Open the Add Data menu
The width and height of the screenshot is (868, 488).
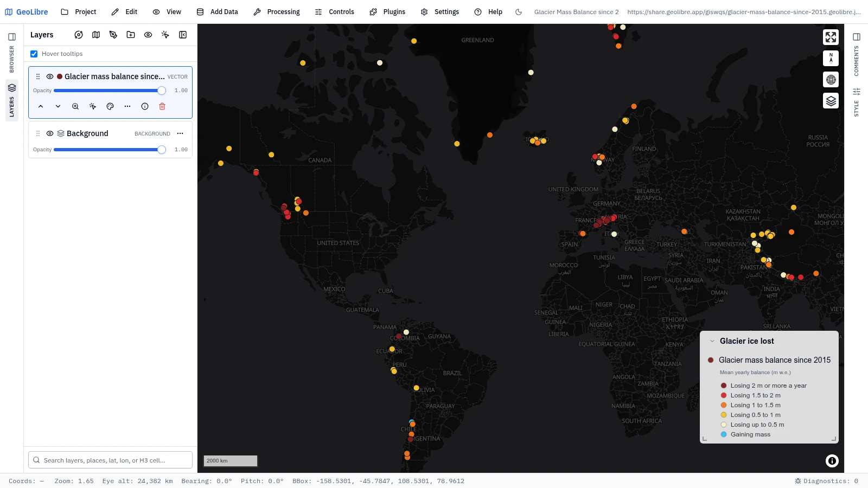[218, 11]
